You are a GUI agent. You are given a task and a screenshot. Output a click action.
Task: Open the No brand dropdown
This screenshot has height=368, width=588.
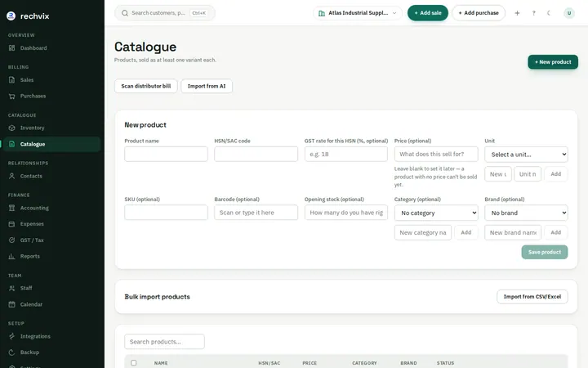click(526, 213)
